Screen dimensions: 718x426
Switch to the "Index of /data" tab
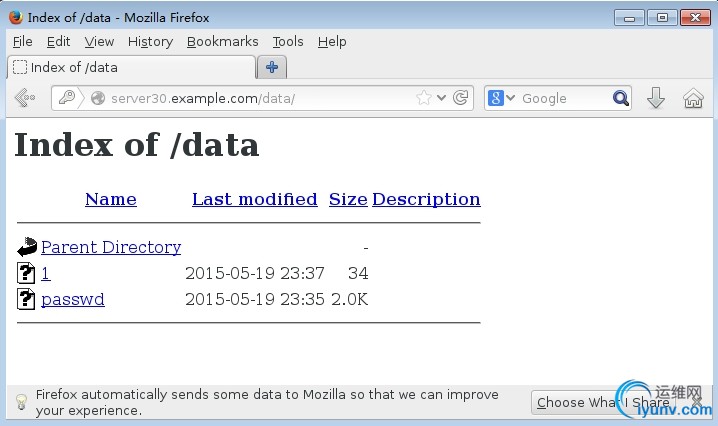click(130, 67)
